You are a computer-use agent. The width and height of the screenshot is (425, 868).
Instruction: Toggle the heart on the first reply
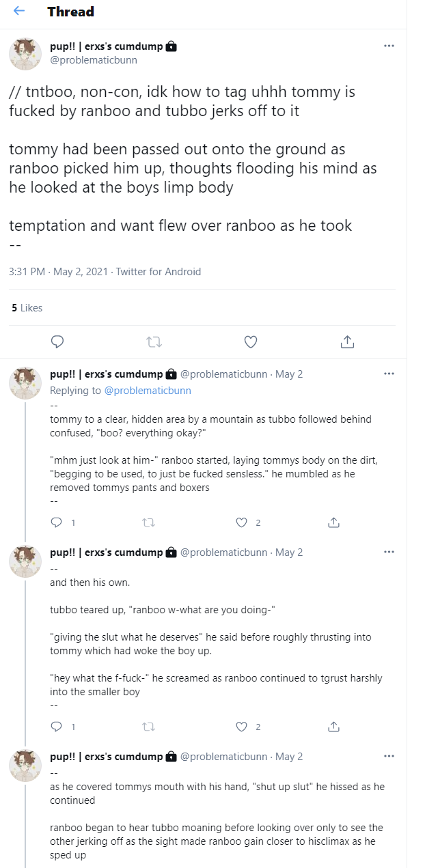[241, 522]
